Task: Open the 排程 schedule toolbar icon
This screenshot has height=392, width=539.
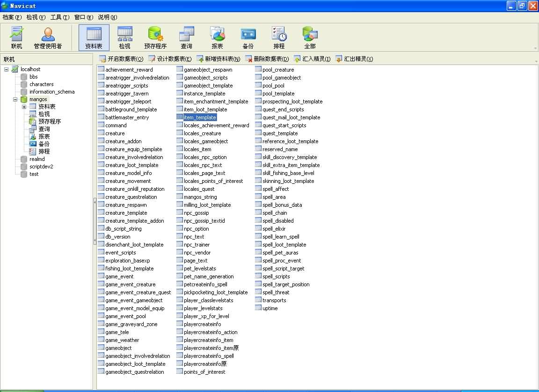Action: point(279,37)
